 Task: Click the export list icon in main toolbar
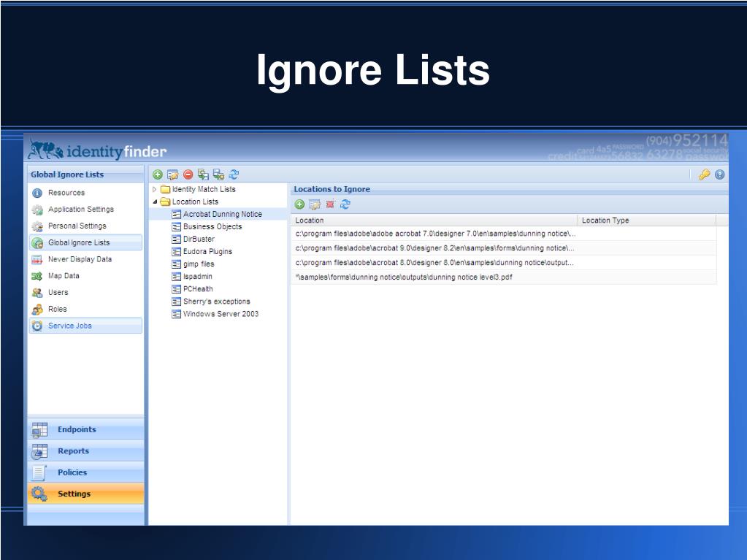click(x=218, y=174)
